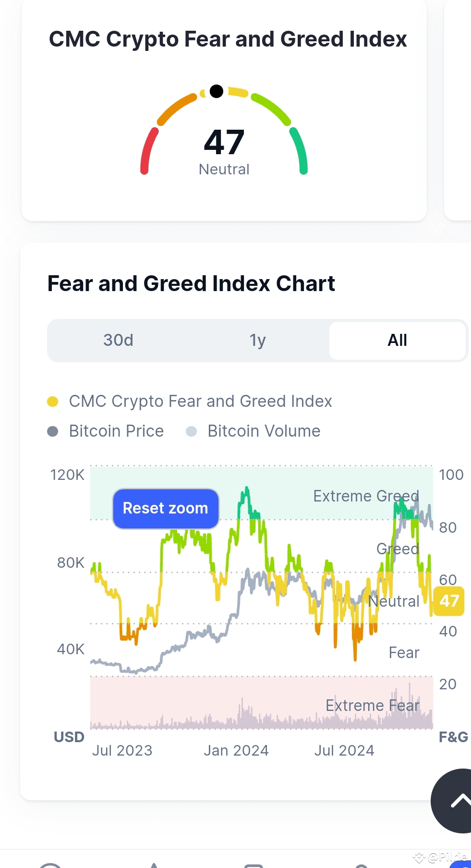Toggle the CMC Crypto Fear and Greed Index series
Image resolution: width=471 pixels, height=868 pixels.
201,402
